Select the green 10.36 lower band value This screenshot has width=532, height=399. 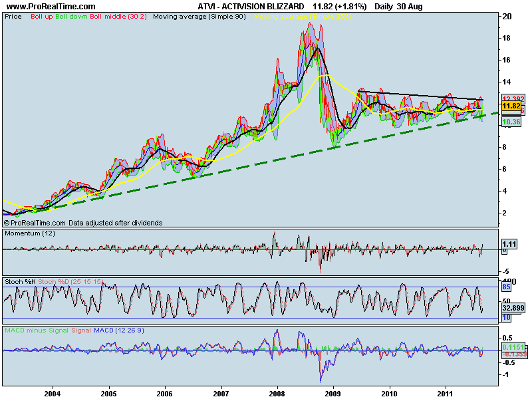click(x=511, y=122)
